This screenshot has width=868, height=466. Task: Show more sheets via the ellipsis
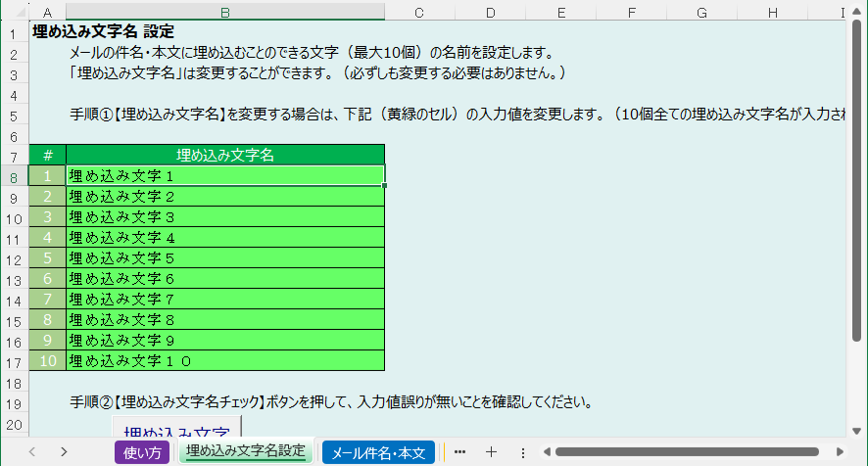459,452
